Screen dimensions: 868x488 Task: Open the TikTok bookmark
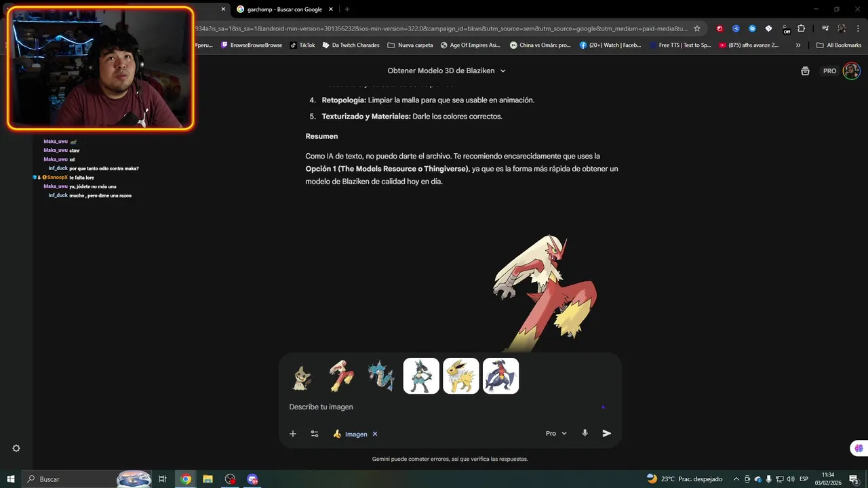point(302,45)
